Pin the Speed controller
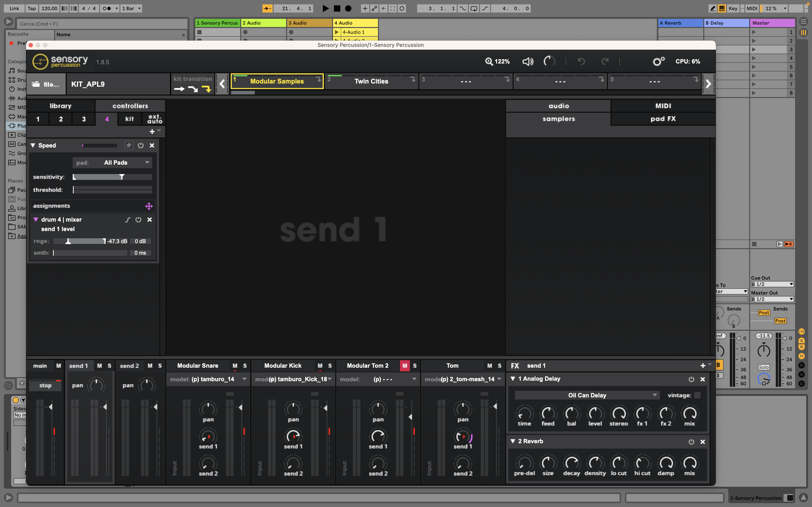Image resolution: width=812 pixels, height=507 pixels. pos(129,145)
